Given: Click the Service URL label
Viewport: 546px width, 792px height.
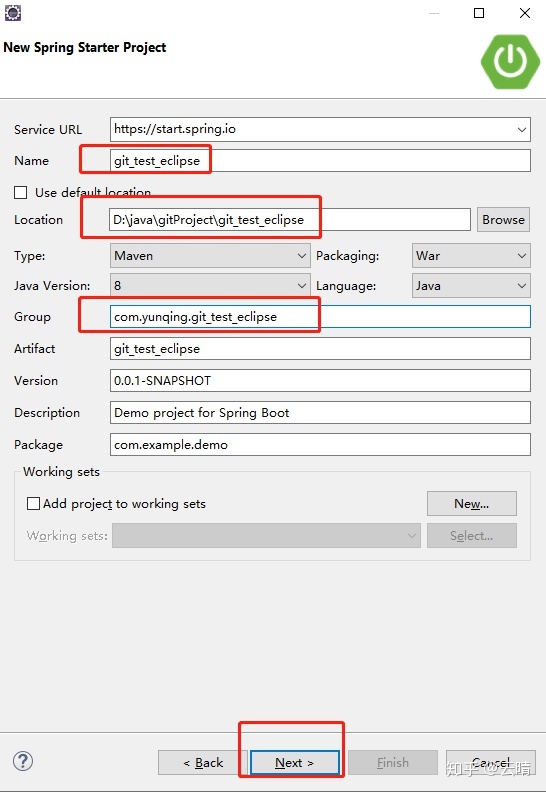Looking at the screenshot, I should click(48, 130).
